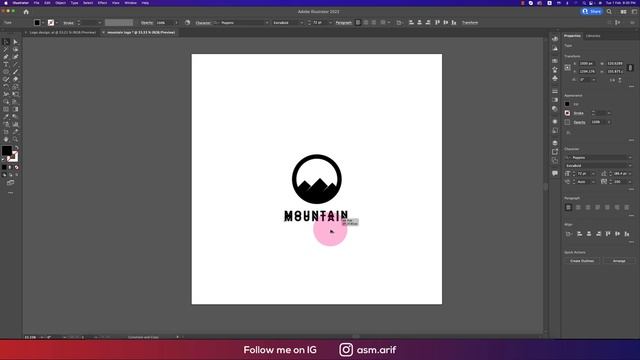
Task: Select the Pen tool
Action: click(x=6, y=57)
